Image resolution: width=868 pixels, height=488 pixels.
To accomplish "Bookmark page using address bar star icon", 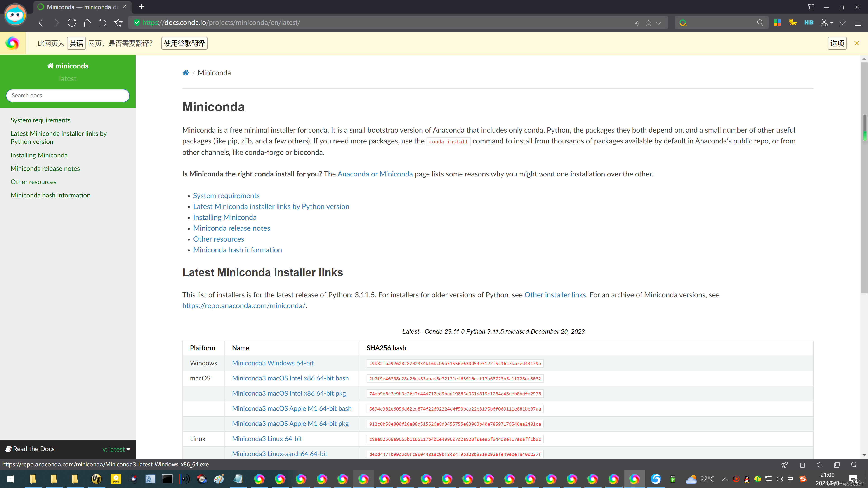I will [648, 23].
